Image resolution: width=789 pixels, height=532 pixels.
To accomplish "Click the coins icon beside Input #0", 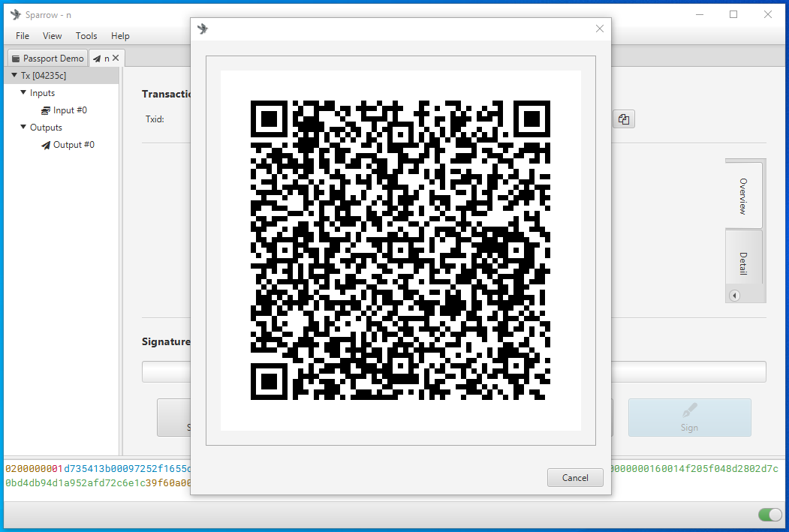I will click(x=46, y=110).
